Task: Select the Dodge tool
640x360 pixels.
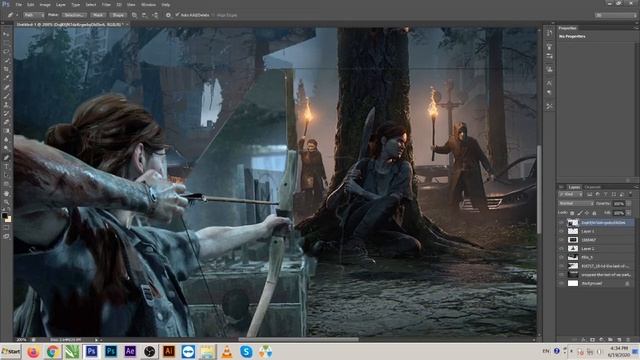Action: point(6,149)
